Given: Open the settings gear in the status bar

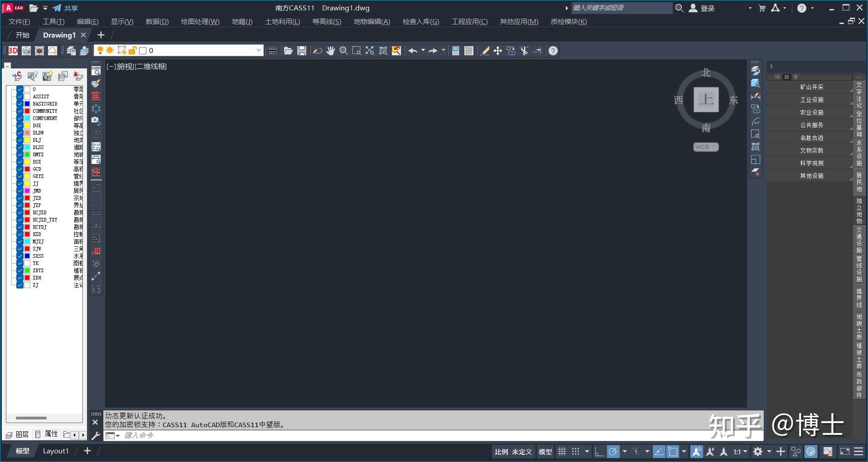Looking at the screenshot, I should [758, 451].
